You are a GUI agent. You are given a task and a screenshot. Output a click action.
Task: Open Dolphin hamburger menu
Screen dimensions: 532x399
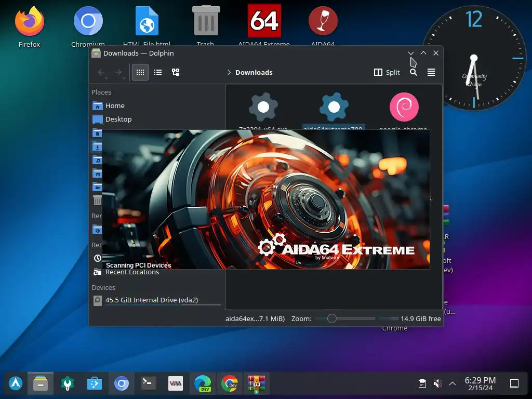click(x=431, y=72)
